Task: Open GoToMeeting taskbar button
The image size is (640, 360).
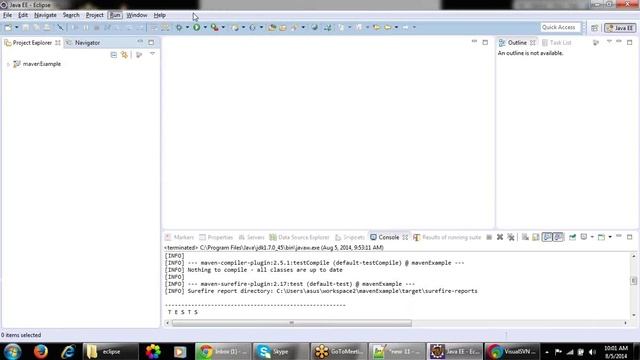Action: (x=338, y=351)
